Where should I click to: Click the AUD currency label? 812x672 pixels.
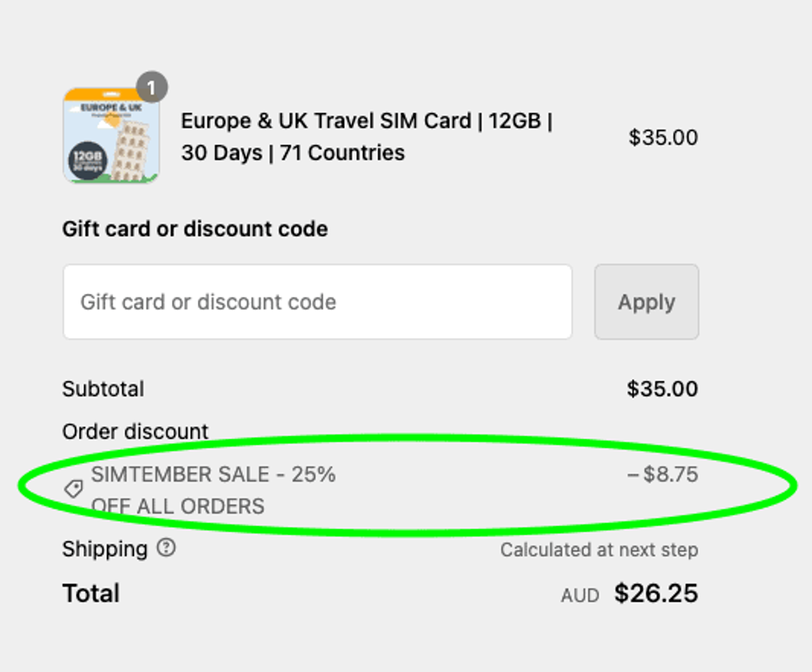[x=580, y=595]
